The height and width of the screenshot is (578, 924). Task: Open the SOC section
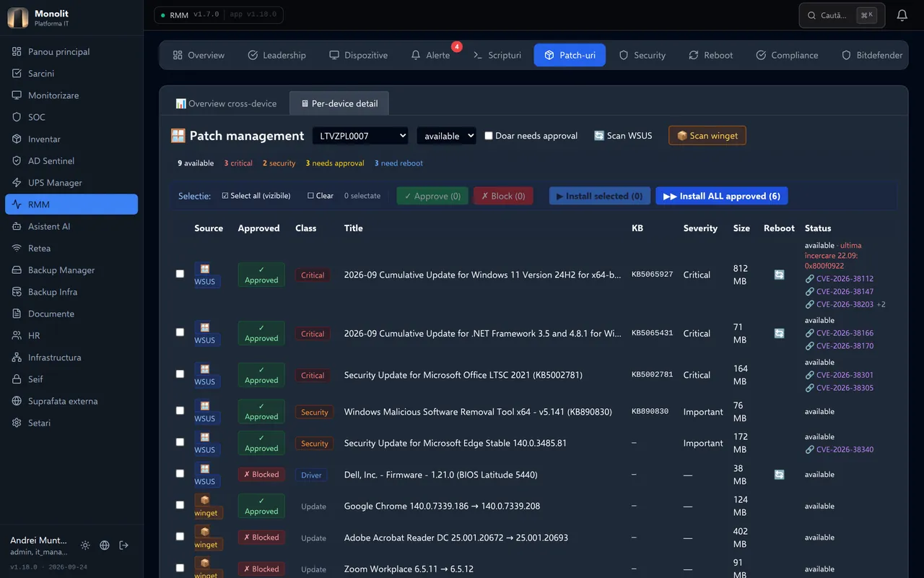click(71, 117)
